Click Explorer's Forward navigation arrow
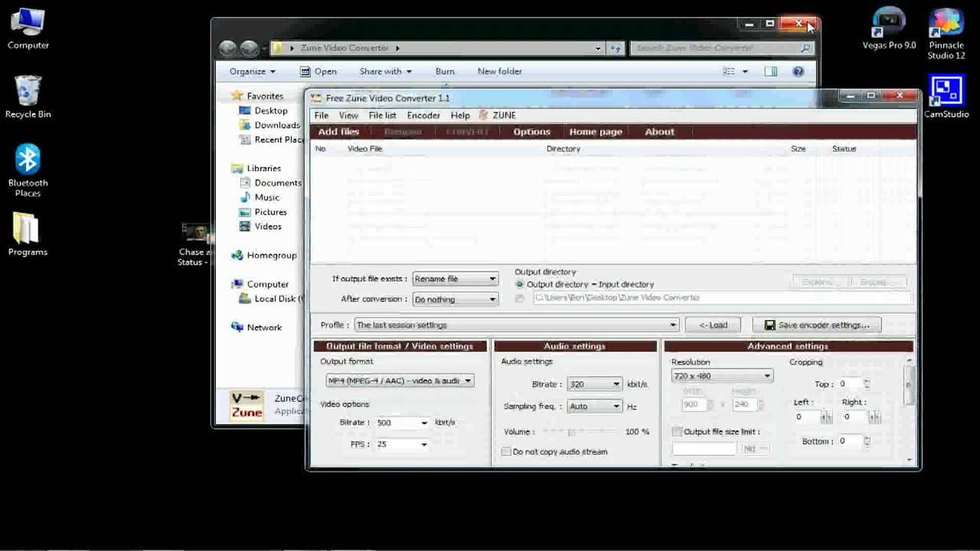Screen dimensions: 980x551 [250, 48]
